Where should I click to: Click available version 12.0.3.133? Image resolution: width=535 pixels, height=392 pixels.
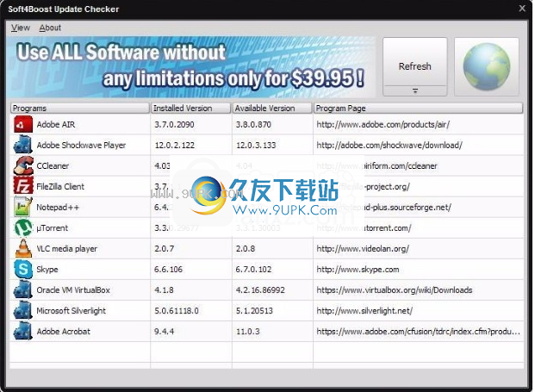(x=256, y=146)
